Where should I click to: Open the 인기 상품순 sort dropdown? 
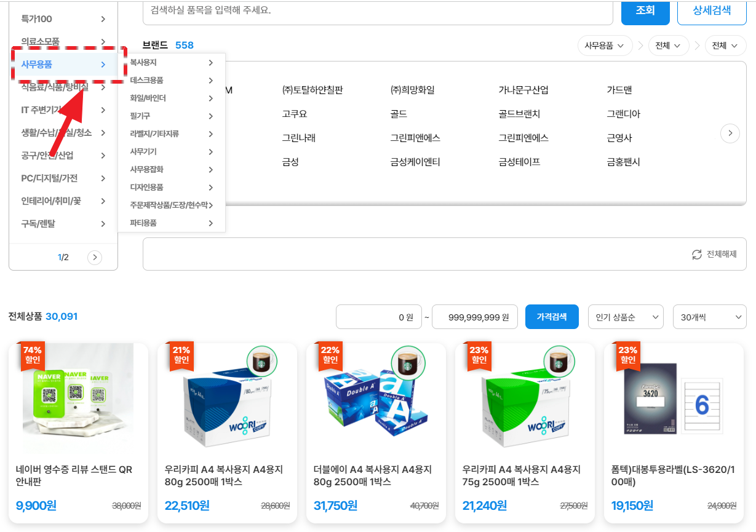point(625,317)
